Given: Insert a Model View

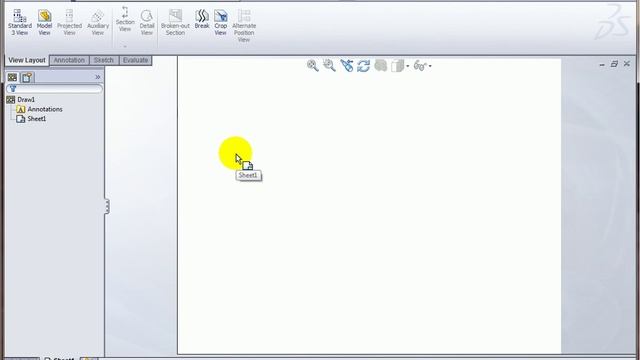Looking at the screenshot, I should [x=44, y=22].
